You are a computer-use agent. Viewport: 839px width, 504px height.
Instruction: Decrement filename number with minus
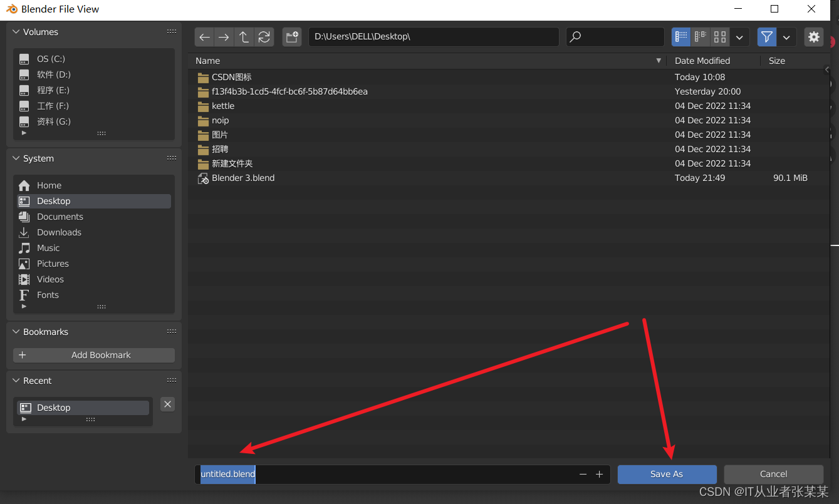[x=583, y=474]
